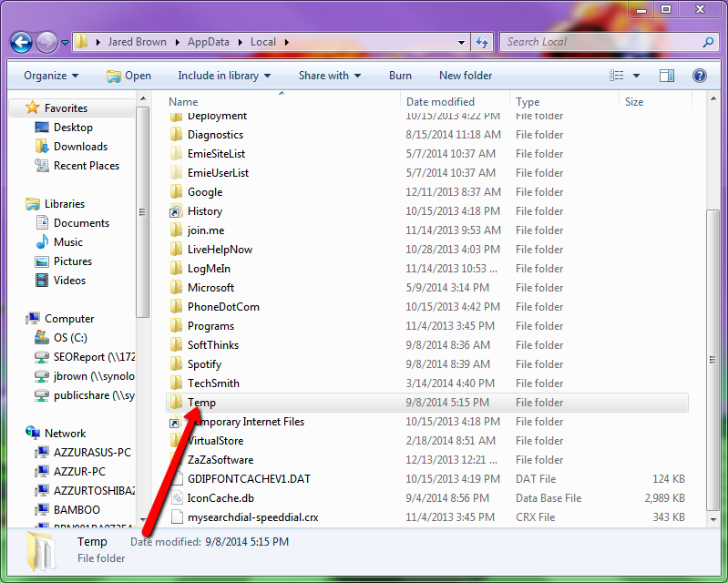Select the Temp folder row

(426, 403)
